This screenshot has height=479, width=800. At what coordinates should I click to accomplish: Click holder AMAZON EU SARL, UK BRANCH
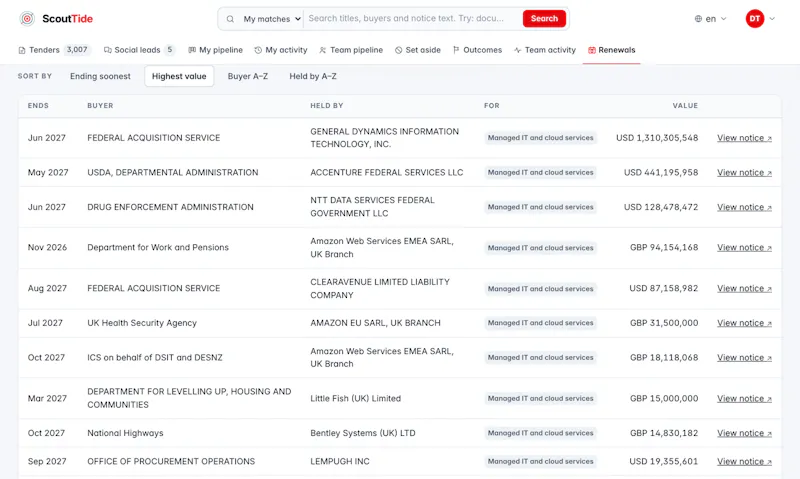375,323
